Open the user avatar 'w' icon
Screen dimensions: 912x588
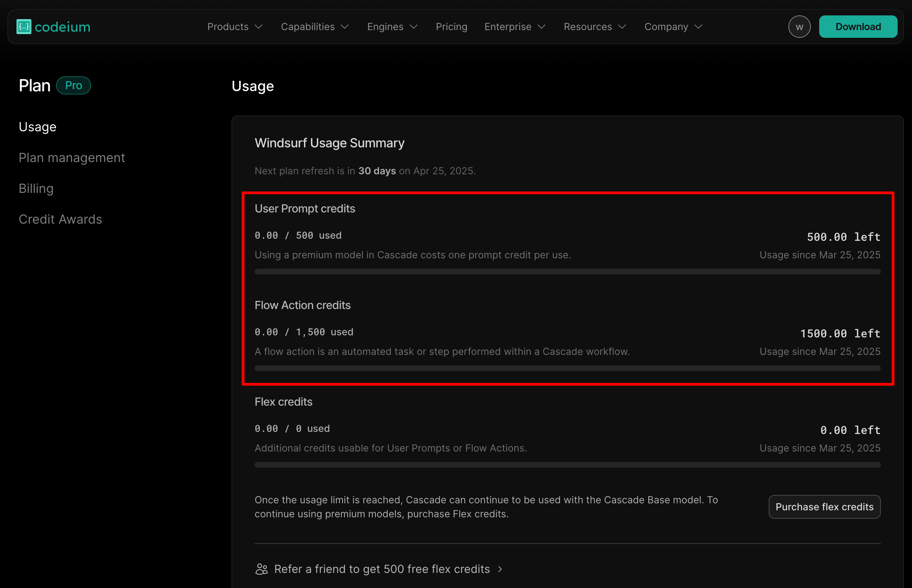click(799, 27)
